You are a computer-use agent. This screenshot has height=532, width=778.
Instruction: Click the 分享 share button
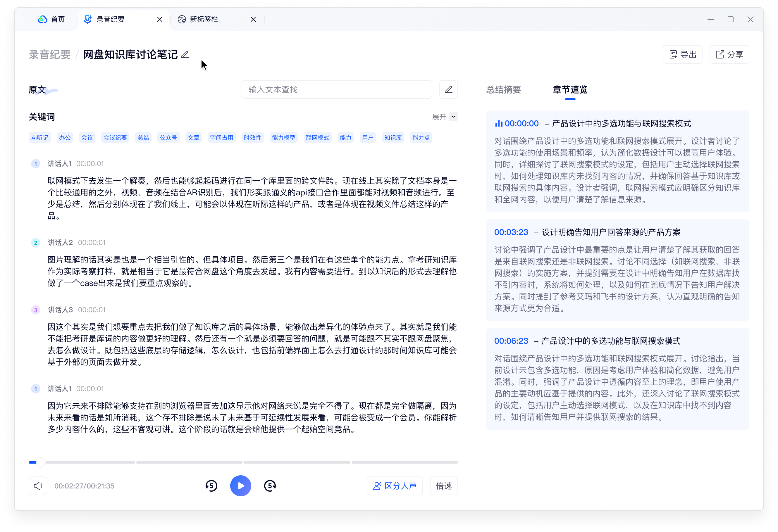729,55
